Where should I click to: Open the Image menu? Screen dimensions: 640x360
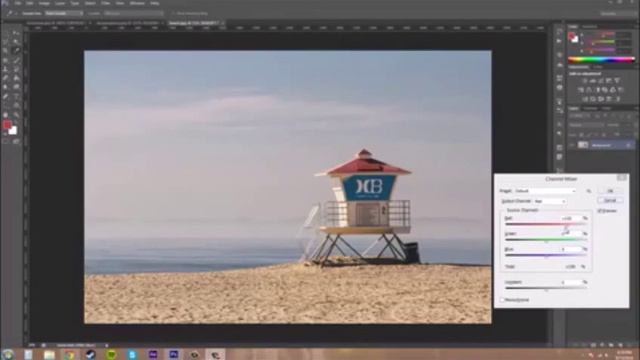pyautogui.click(x=44, y=3)
